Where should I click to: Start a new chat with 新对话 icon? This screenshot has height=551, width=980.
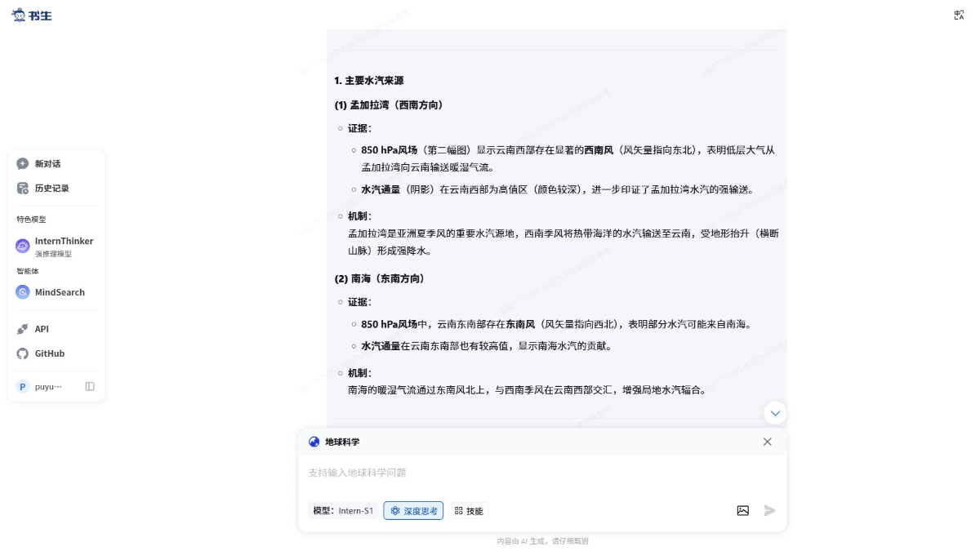click(23, 163)
